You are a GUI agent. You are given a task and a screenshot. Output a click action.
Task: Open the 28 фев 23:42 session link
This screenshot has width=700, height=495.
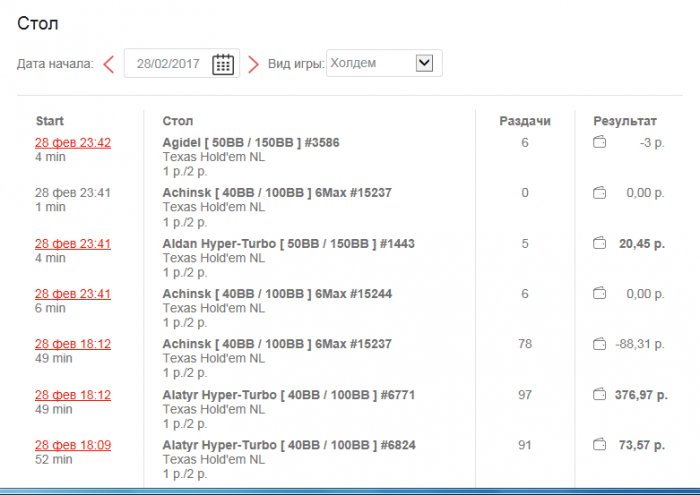73,143
